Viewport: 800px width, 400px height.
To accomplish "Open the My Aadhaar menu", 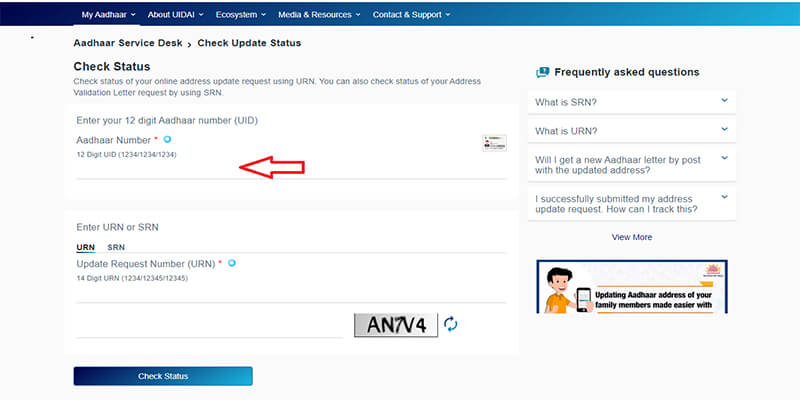I will (109, 15).
